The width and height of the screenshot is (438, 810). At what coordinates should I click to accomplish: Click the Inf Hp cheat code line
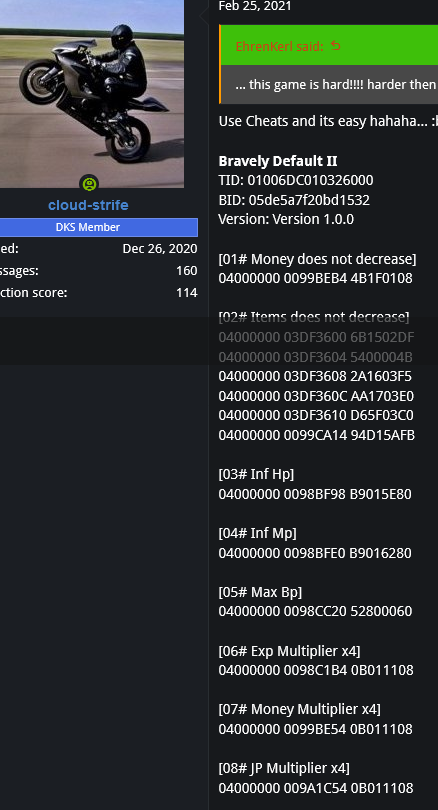coord(315,494)
